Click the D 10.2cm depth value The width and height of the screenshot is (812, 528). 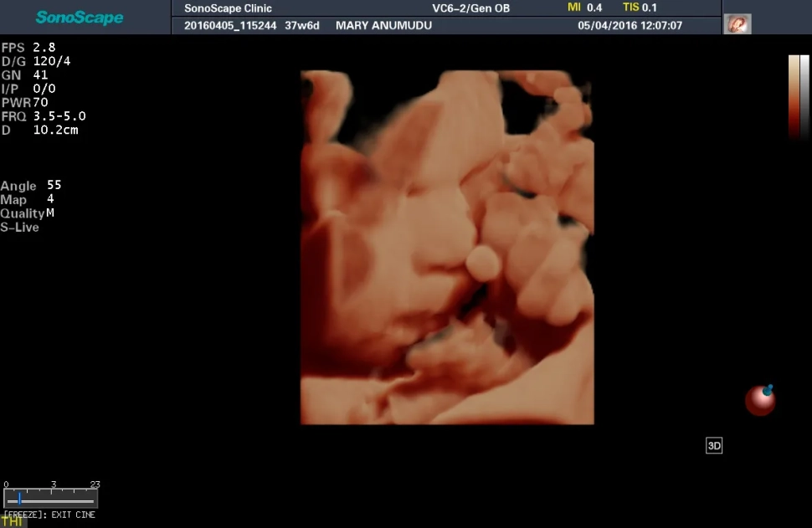click(x=40, y=130)
